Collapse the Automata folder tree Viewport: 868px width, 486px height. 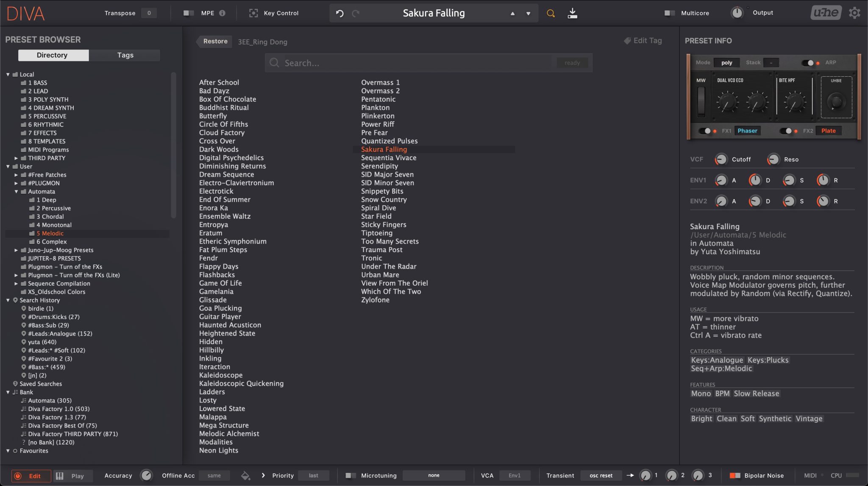(16, 192)
